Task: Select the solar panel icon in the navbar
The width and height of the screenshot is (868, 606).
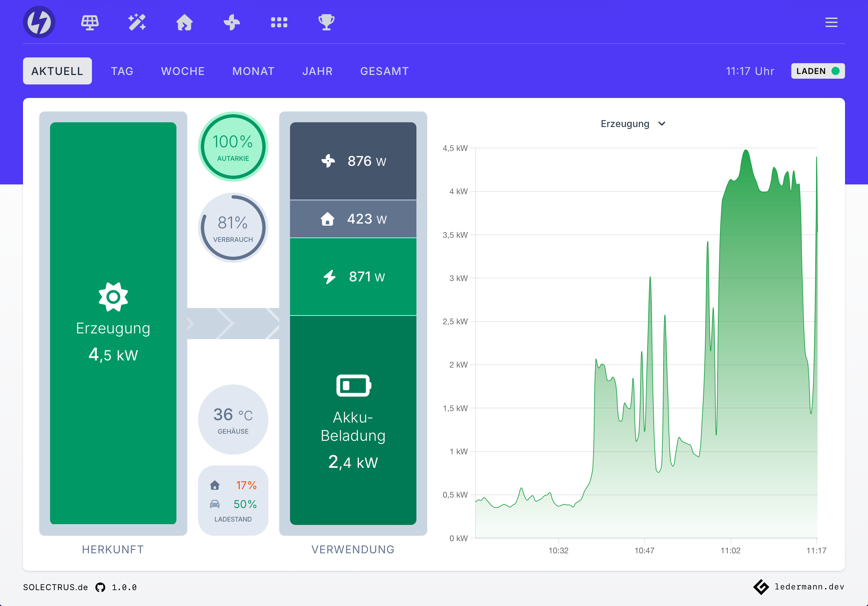Action: coord(90,22)
